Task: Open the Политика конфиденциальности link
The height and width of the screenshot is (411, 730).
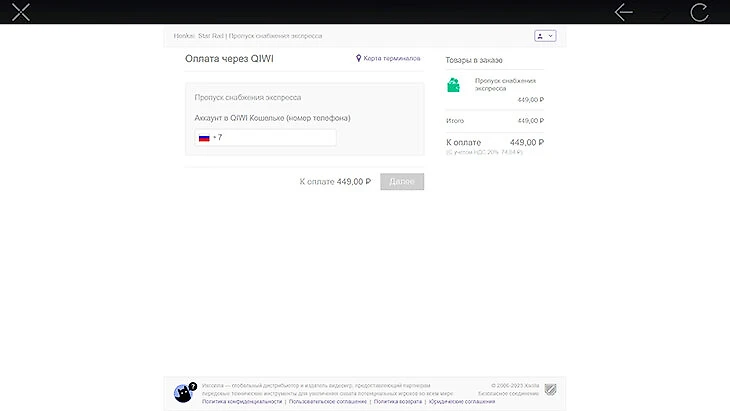Action: pos(242,401)
